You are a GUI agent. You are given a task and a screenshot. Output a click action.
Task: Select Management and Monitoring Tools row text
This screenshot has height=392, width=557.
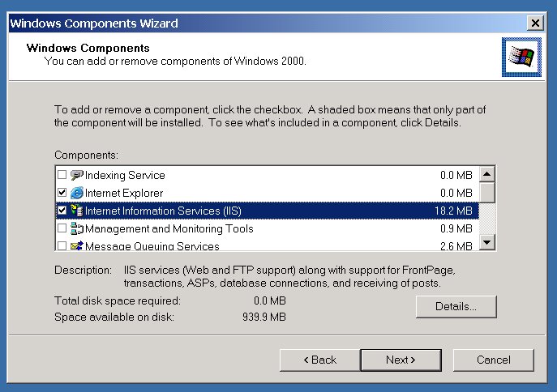pos(169,228)
